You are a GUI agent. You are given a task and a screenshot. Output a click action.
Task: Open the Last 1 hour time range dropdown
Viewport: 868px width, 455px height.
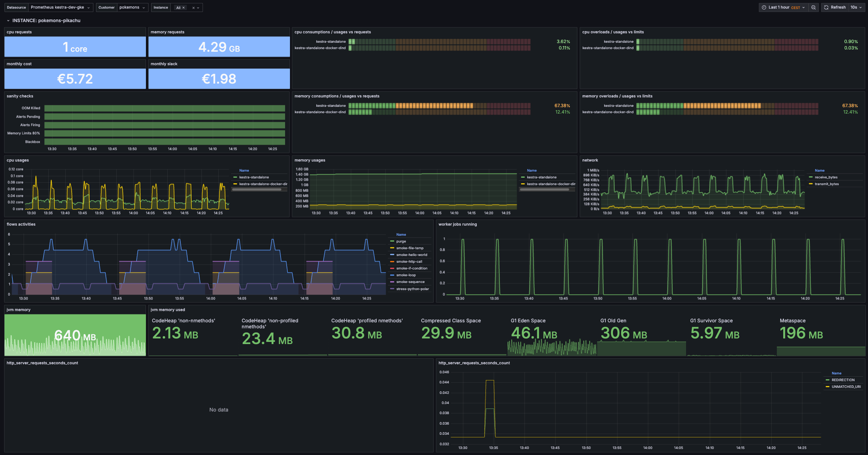(x=783, y=7)
